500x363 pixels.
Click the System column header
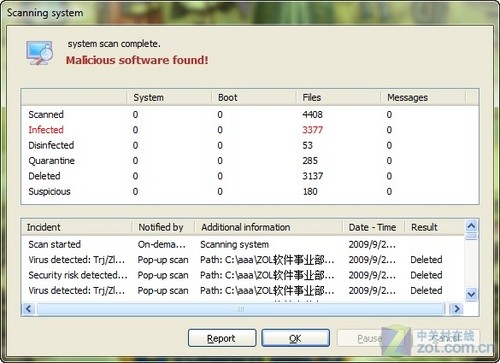[169, 97]
